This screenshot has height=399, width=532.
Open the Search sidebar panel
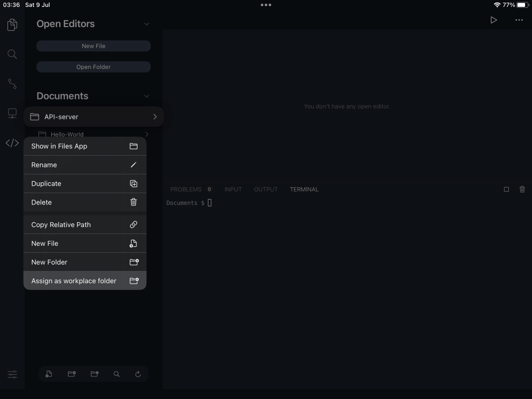[12, 54]
